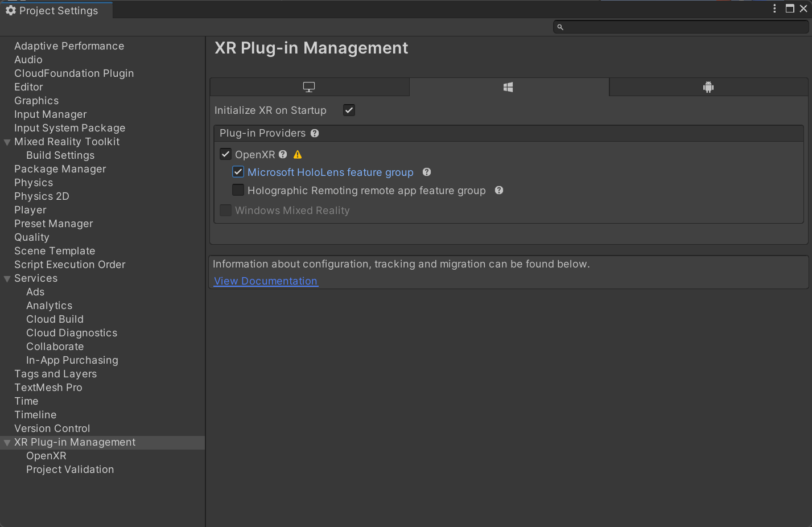Open Physics 2D settings
The height and width of the screenshot is (527, 812).
point(42,196)
